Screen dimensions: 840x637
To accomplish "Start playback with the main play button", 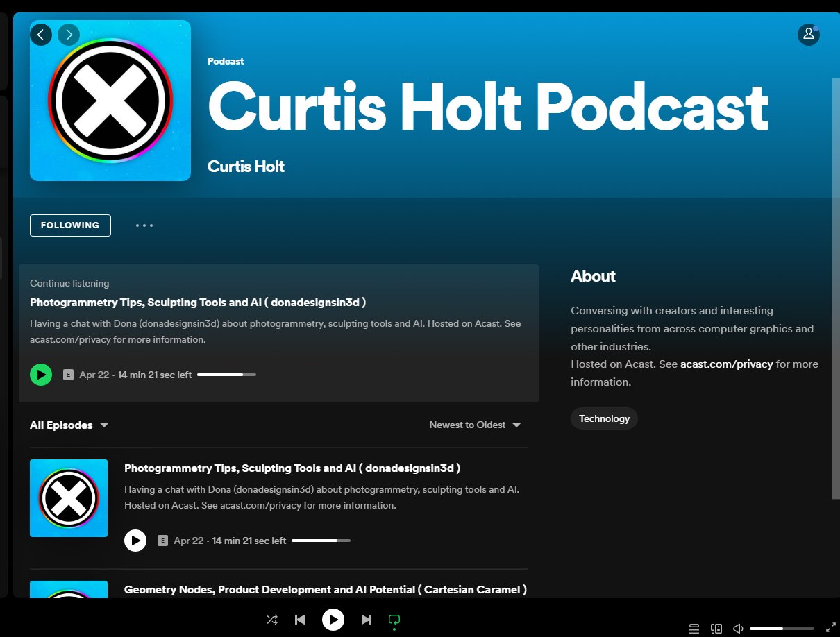I will [x=333, y=620].
